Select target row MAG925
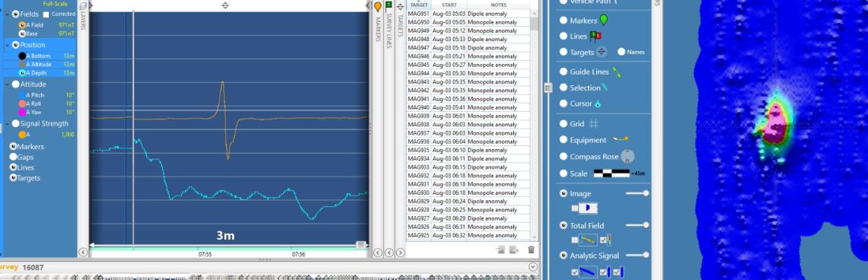Viewport: 868px width, 280px height. point(468,235)
